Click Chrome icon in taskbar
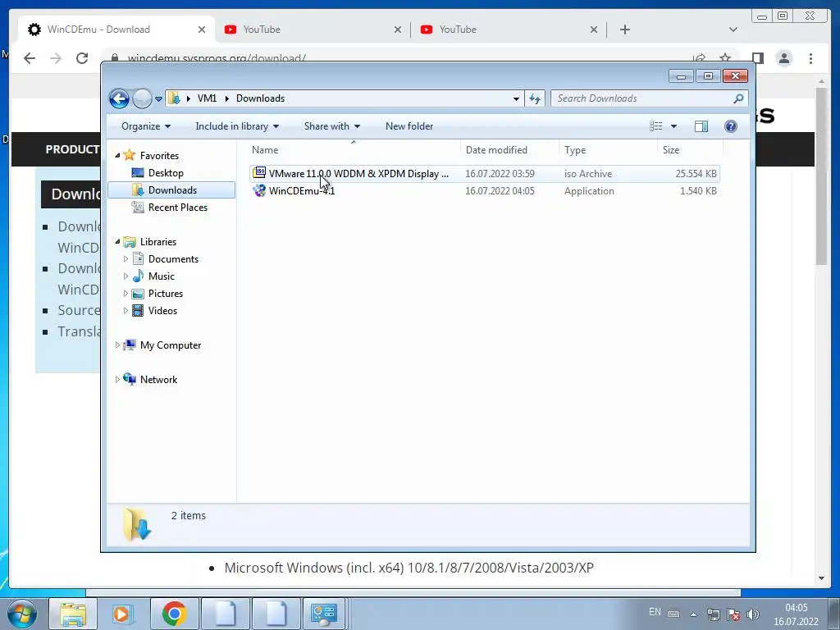The height and width of the screenshot is (630, 840). [x=174, y=614]
